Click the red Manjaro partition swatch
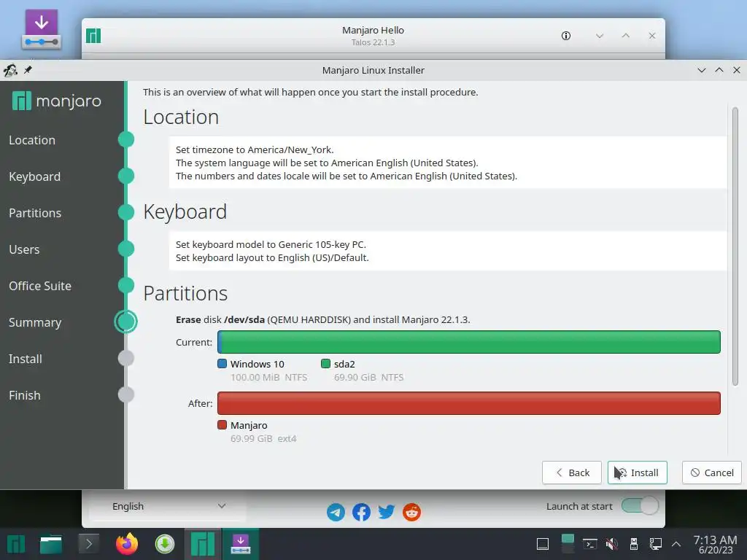Screen dimensions: 747x560 pyautogui.click(x=222, y=425)
